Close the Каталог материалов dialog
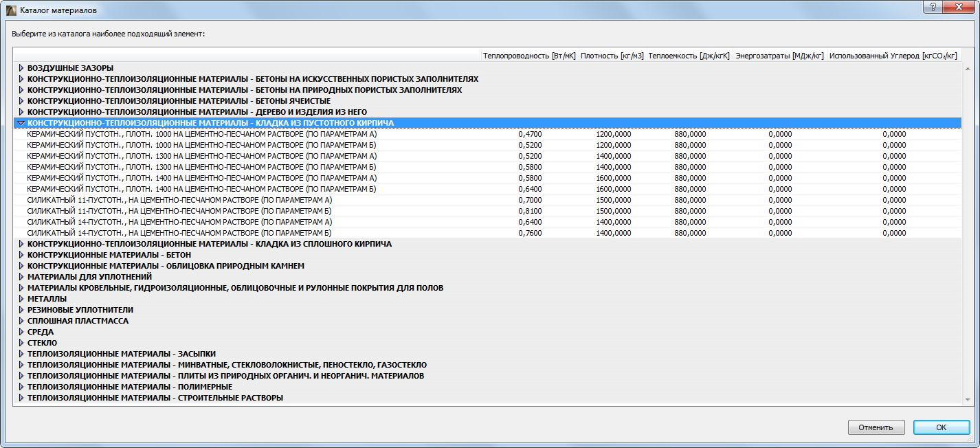 957,6
